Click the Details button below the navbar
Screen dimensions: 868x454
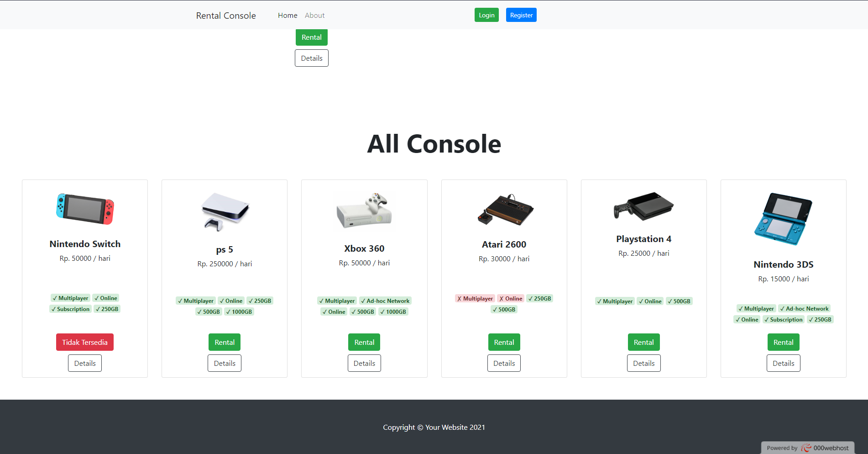312,58
